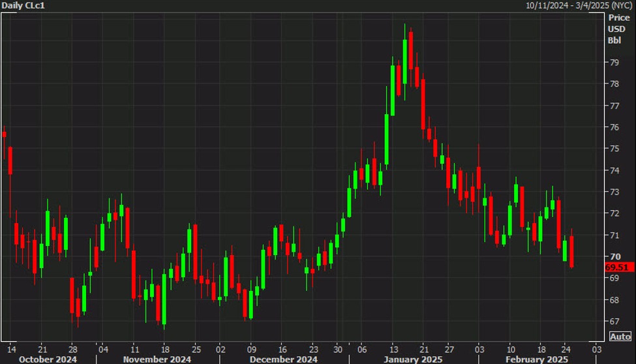Screen dimensions: 636x364
Task: Click the Auto scale button
Action: point(620,337)
